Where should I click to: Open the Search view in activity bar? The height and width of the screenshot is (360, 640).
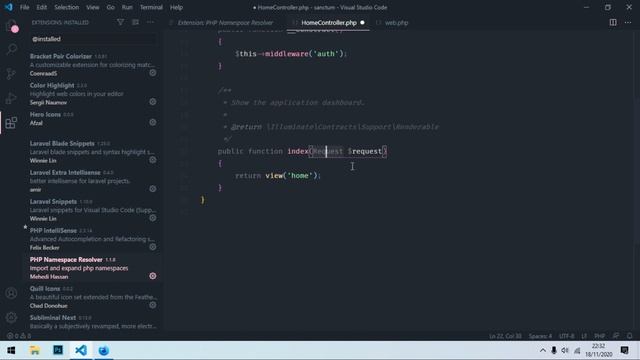click(11, 49)
